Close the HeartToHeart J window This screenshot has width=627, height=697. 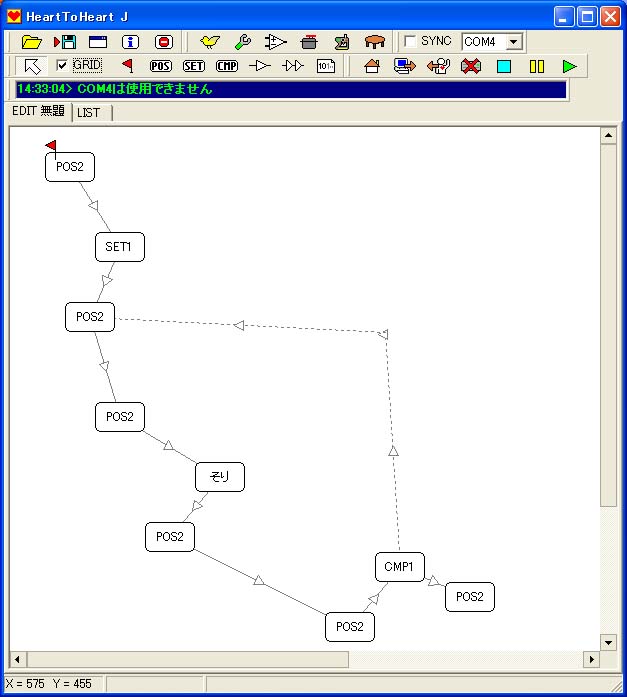[x=611, y=17]
